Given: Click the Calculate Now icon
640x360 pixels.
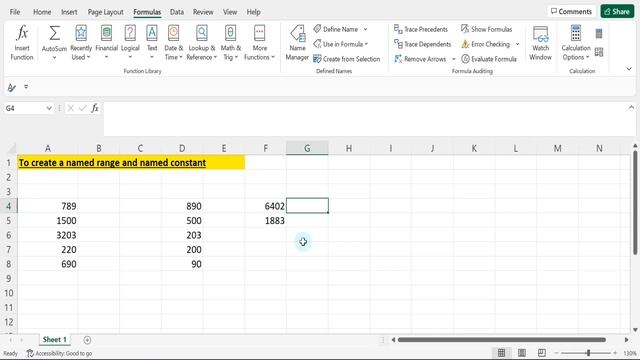Looking at the screenshot, I should coord(599,33).
